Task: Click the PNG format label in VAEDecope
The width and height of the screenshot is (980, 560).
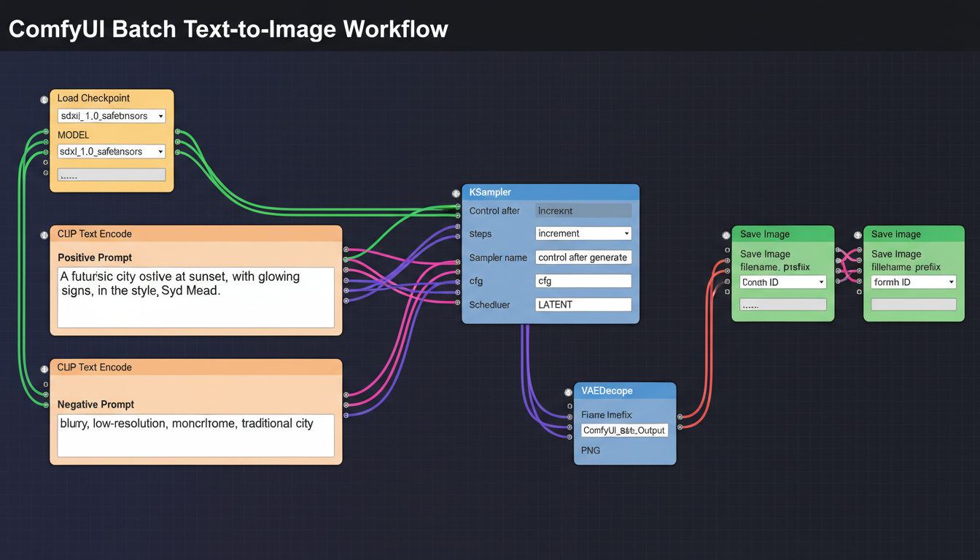Action: tap(590, 450)
